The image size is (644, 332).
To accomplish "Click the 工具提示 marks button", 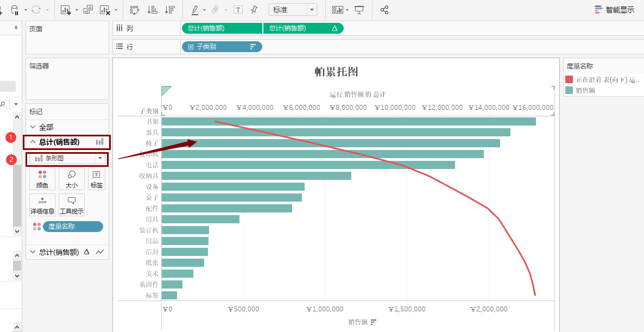I will pyautogui.click(x=72, y=205).
